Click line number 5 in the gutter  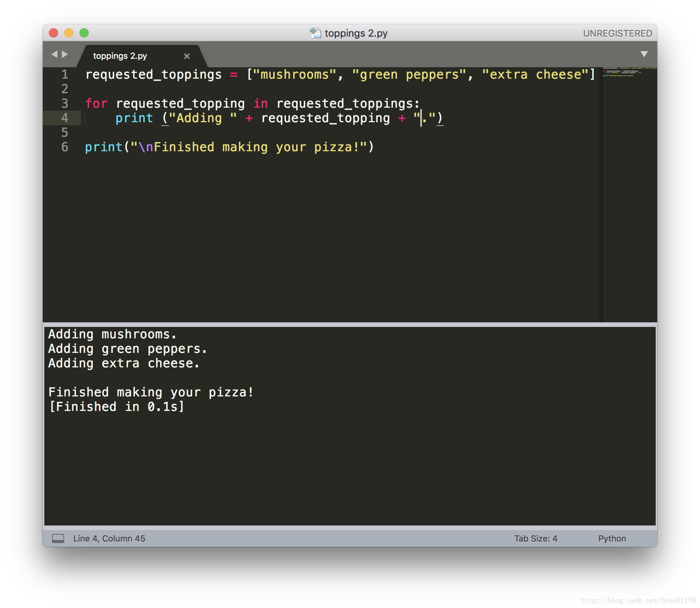tap(65, 133)
